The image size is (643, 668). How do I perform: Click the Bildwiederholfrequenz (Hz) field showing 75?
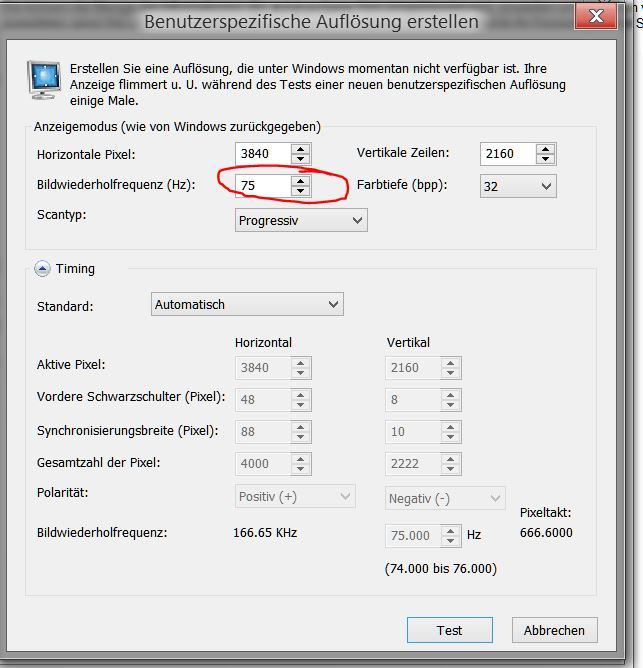pyautogui.click(x=263, y=185)
